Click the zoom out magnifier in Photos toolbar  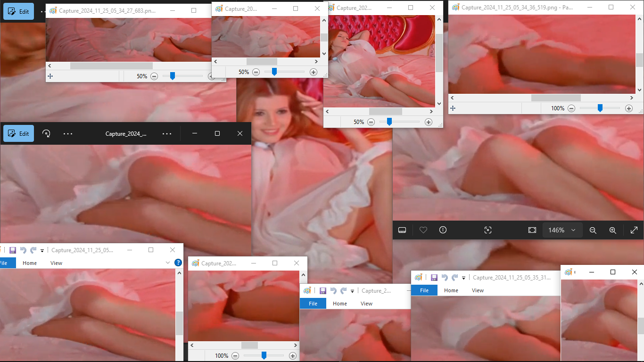coord(593,230)
